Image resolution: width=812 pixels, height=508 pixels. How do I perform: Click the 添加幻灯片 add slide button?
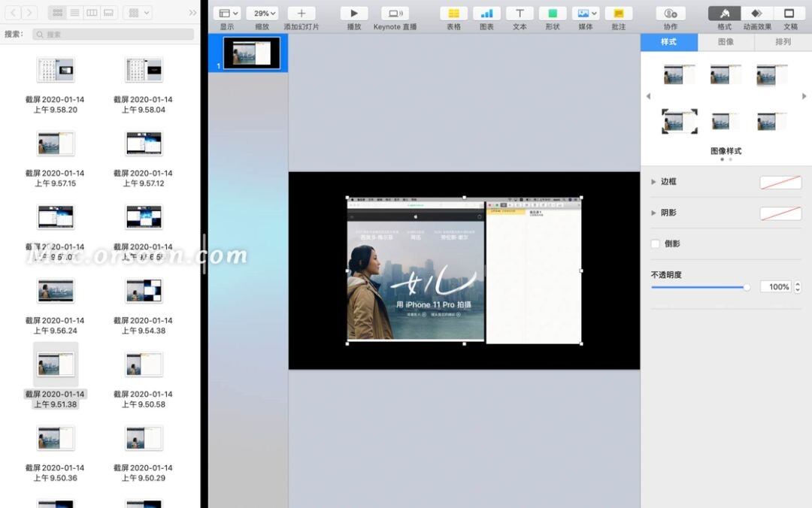[301, 13]
